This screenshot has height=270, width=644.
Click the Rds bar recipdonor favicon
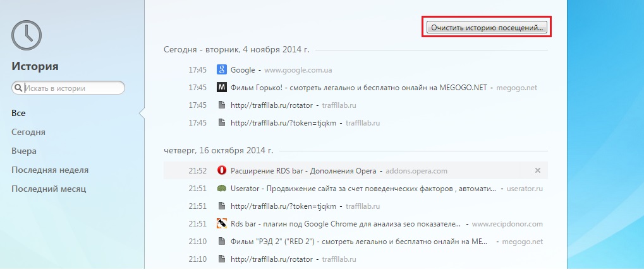pos(222,224)
